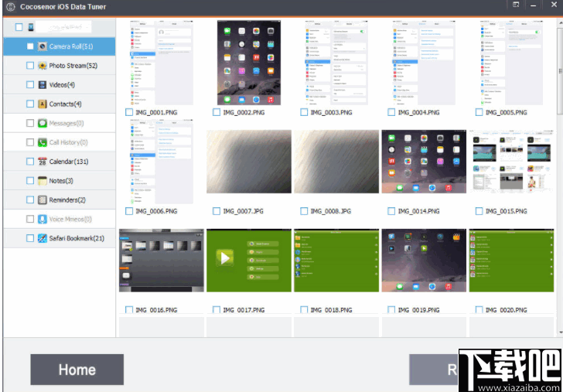
Task: View the Calendar(131) entries
Action: pyautogui.click(x=60, y=162)
